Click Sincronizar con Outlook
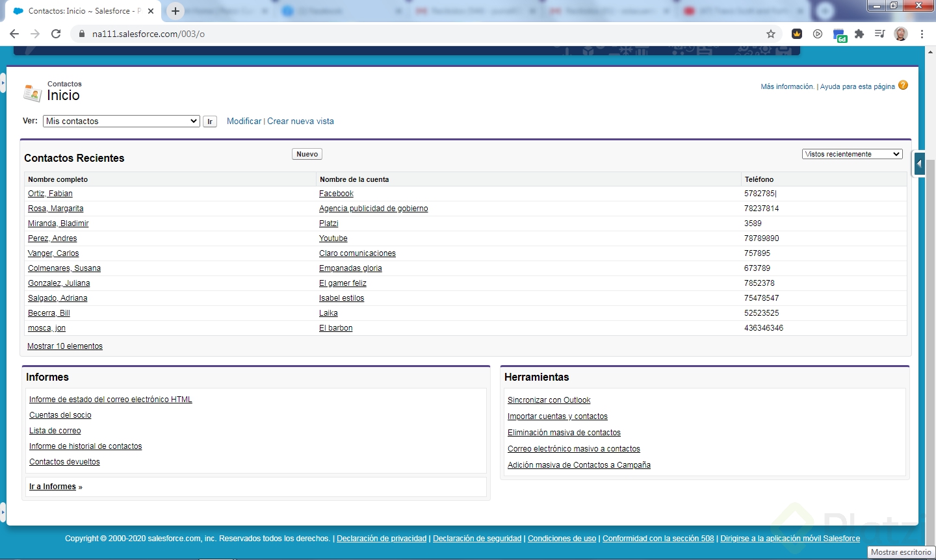 pyautogui.click(x=549, y=400)
